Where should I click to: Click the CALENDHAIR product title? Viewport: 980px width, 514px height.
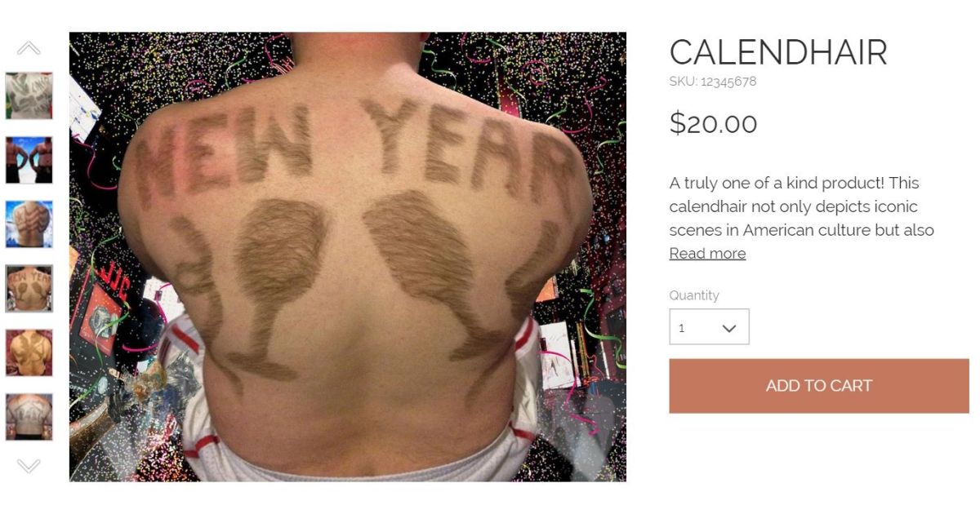778,53
